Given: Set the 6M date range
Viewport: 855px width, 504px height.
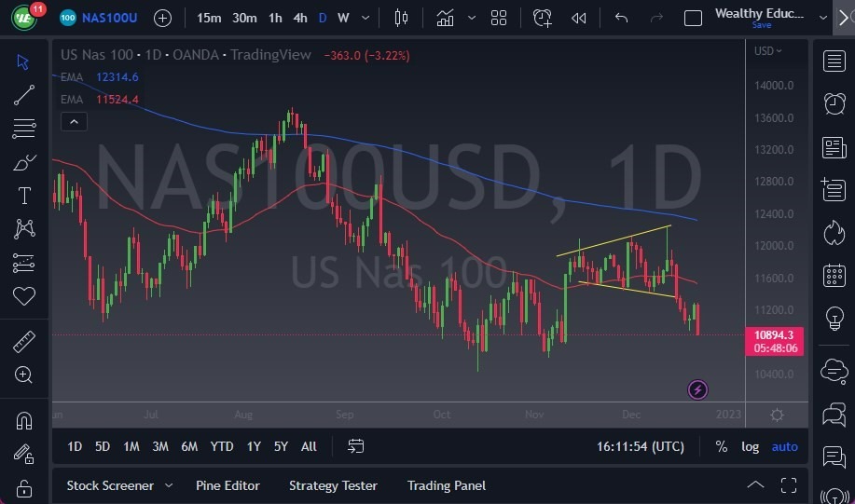Looking at the screenshot, I should coord(189,446).
